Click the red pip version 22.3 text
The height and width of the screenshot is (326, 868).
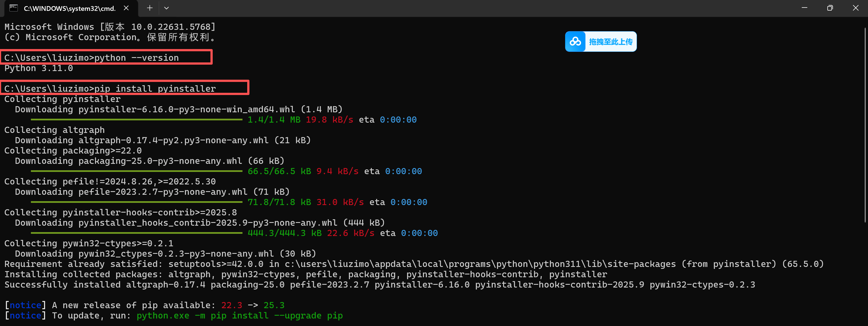232,305
